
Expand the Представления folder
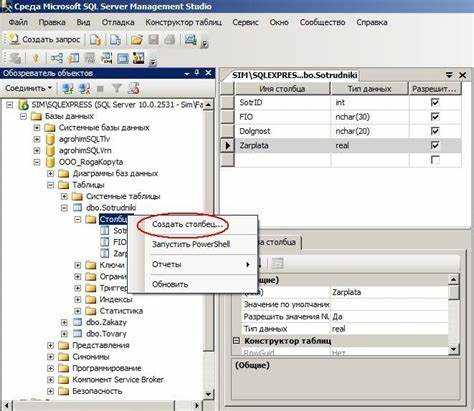coord(50,345)
